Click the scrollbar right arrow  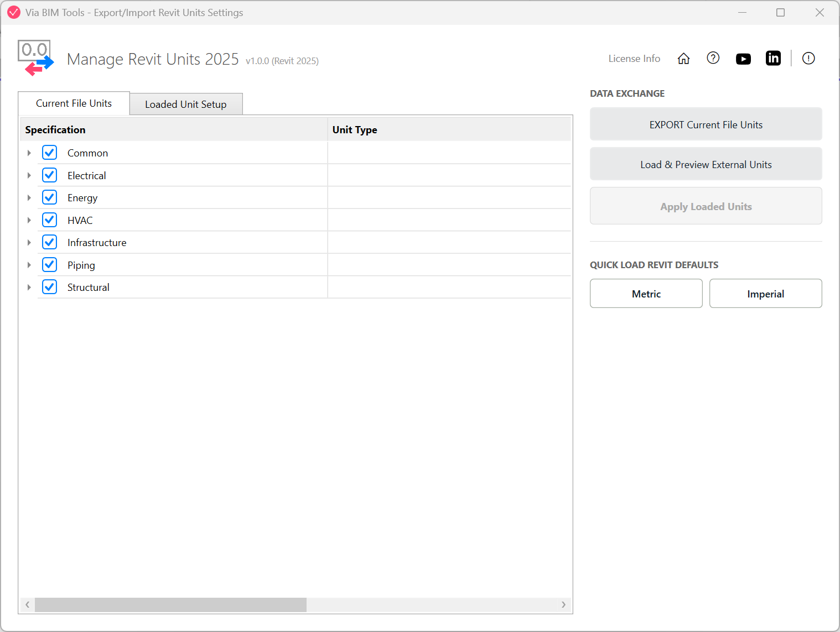click(563, 605)
